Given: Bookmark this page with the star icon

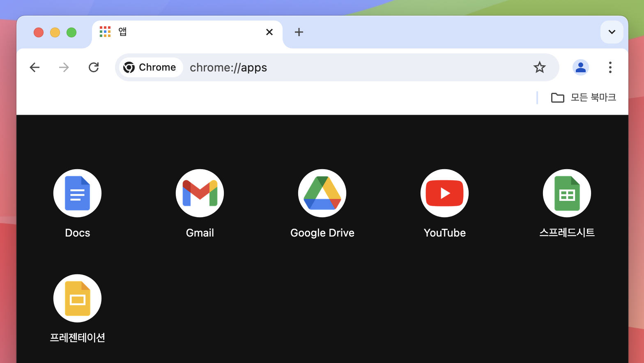Looking at the screenshot, I should click(x=539, y=67).
